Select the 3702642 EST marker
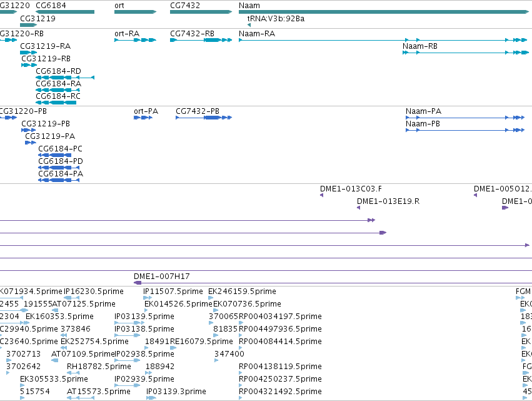This screenshot has height=401, width=532. (x=8, y=373)
